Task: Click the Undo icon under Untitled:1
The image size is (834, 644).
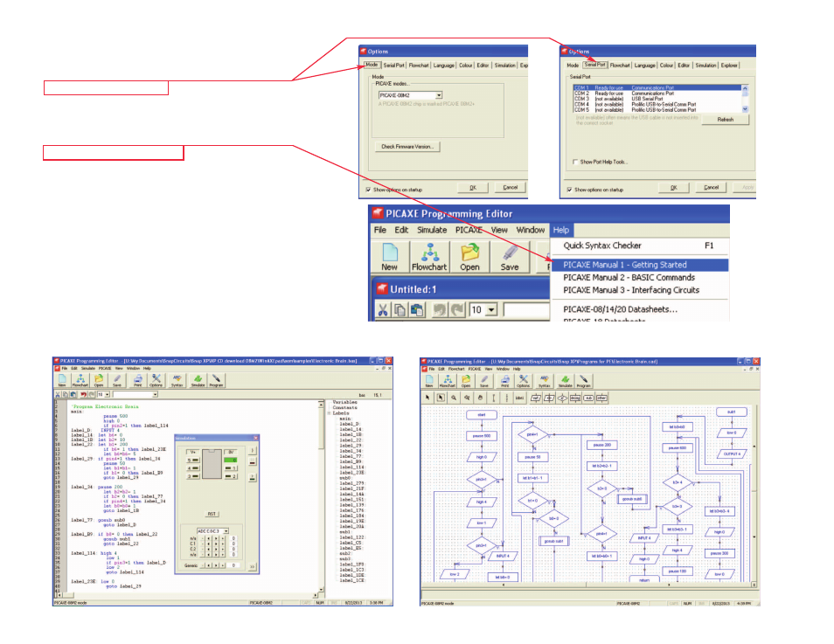Action: [x=440, y=309]
